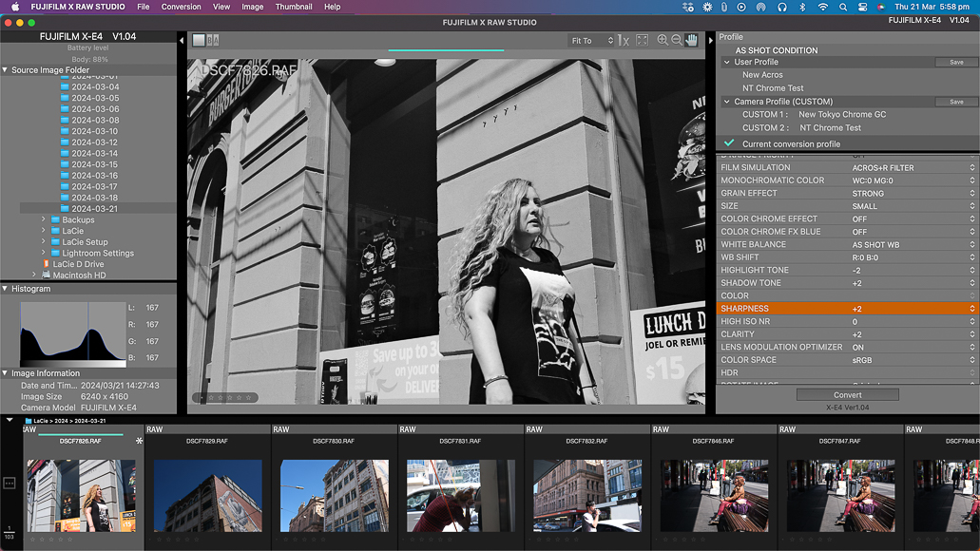Click the LaCie breadcrumb folder icon
This screenshot has width=980, height=551.
click(29, 421)
